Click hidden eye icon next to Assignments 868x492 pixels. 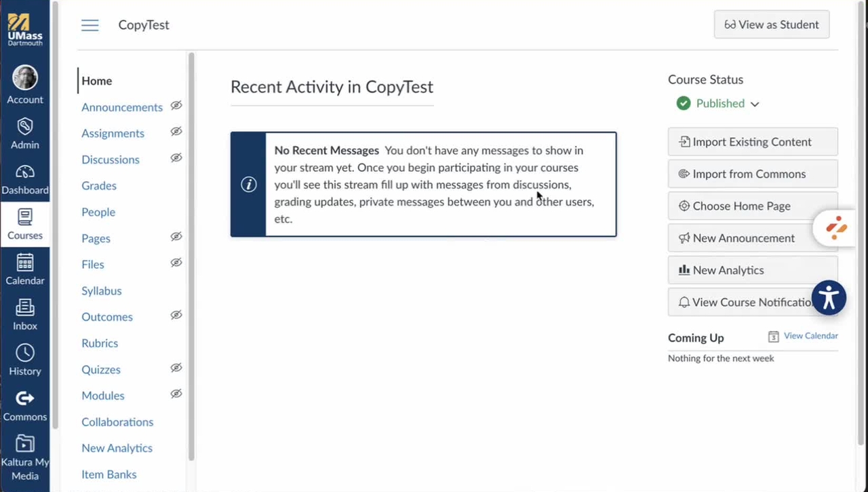176,132
